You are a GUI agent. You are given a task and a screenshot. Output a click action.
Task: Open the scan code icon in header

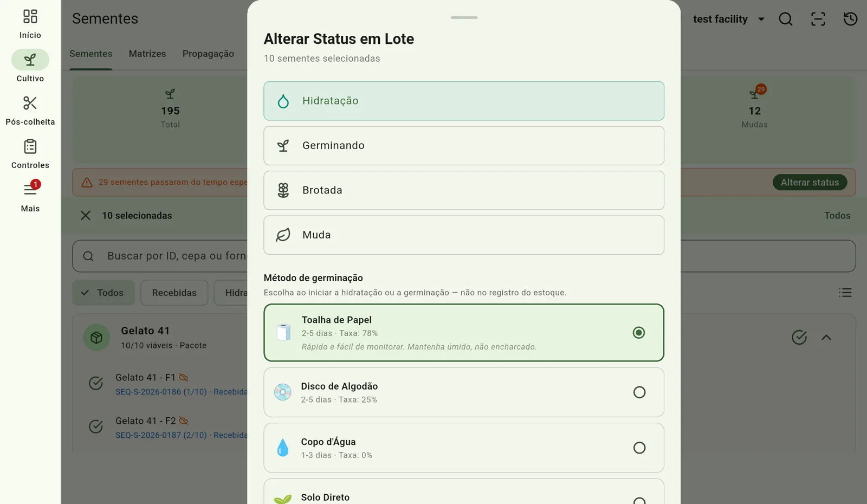[818, 19]
